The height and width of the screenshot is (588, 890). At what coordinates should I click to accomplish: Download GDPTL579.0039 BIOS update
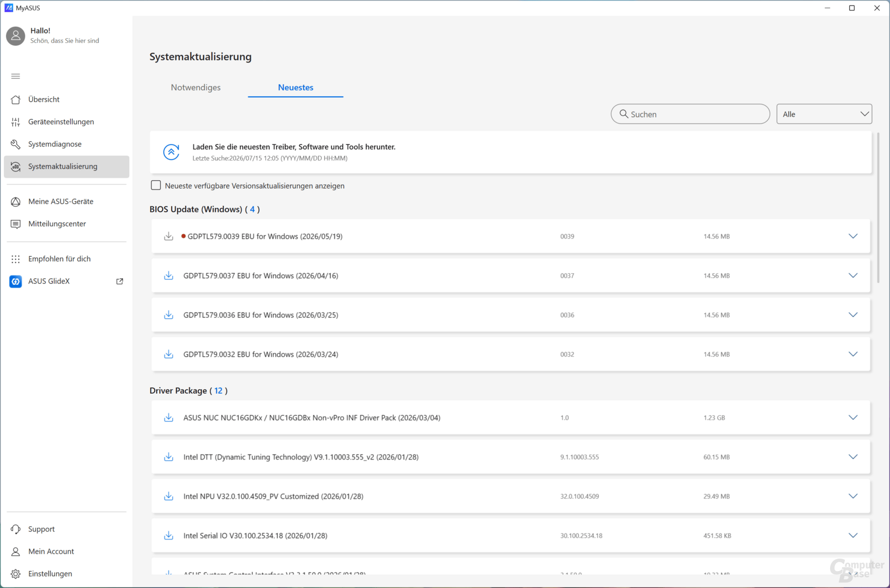pos(168,236)
